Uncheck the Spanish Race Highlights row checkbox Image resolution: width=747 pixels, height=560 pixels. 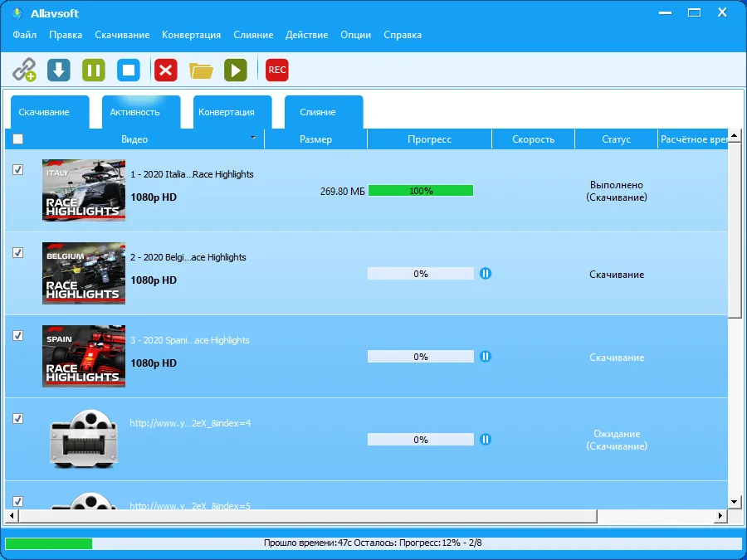(x=17, y=336)
